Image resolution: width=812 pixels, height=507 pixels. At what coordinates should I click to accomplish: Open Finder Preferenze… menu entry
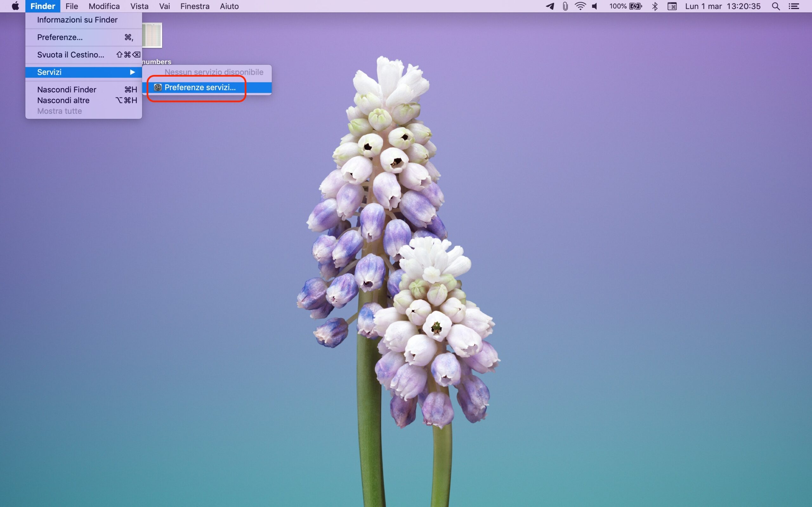(60, 37)
